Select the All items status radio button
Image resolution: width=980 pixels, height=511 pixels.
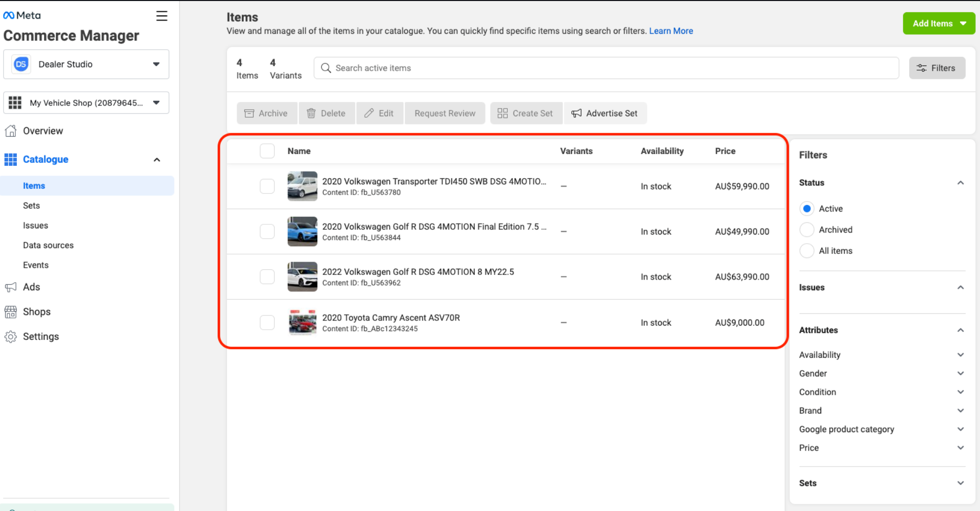(x=807, y=251)
